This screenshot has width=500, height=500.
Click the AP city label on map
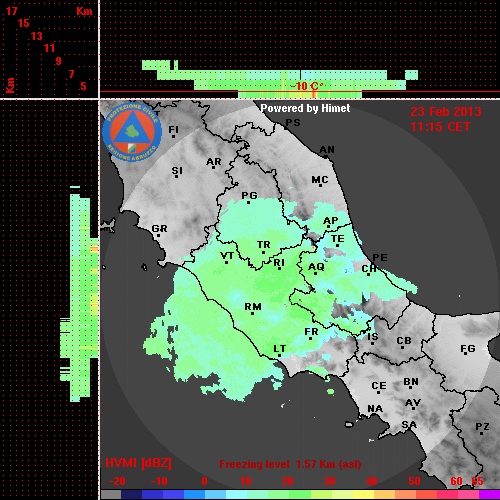point(331,221)
